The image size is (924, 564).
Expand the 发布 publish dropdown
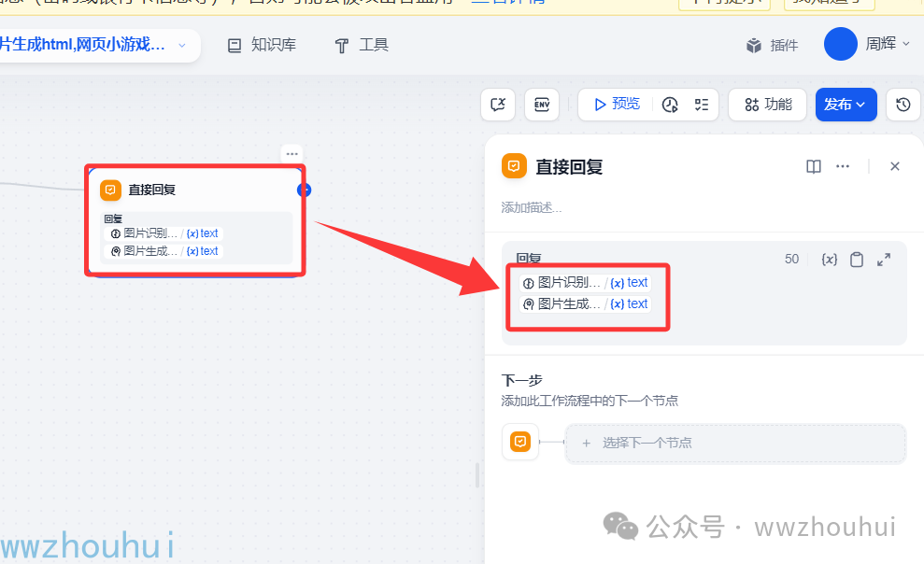tap(846, 105)
